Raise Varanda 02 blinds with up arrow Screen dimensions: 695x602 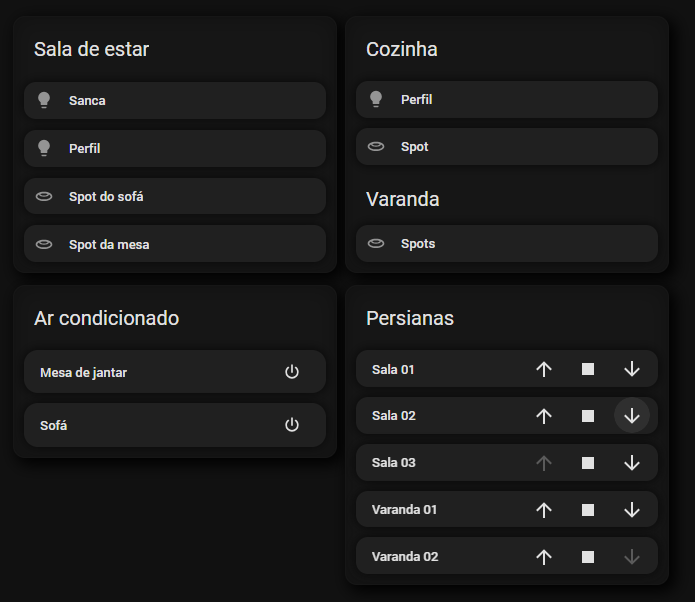tap(544, 557)
